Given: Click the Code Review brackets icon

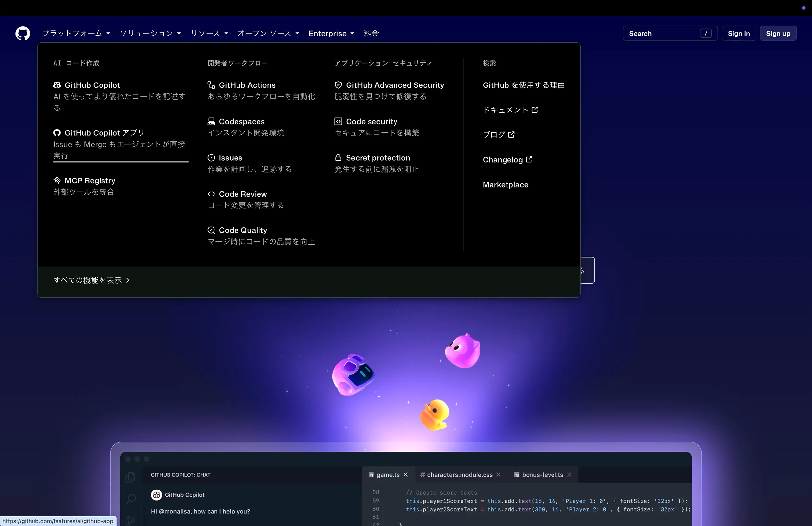Looking at the screenshot, I should pyautogui.click(x=211, y=194).
